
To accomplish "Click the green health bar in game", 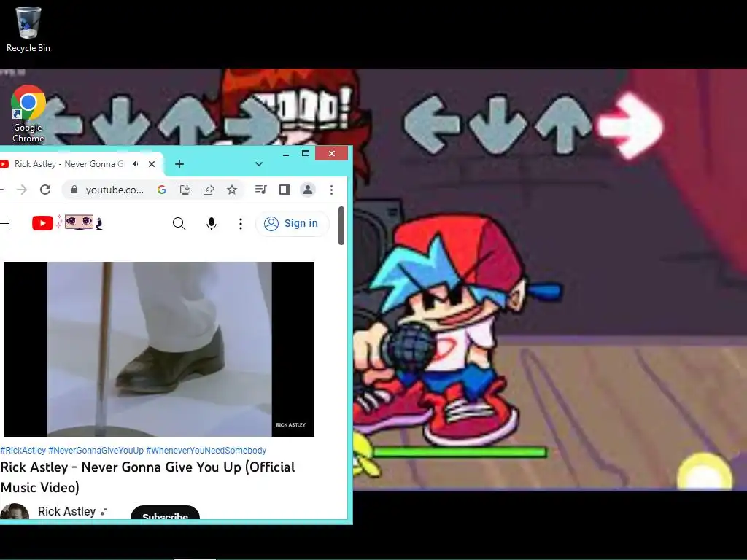I will click(x=460, y=452).
